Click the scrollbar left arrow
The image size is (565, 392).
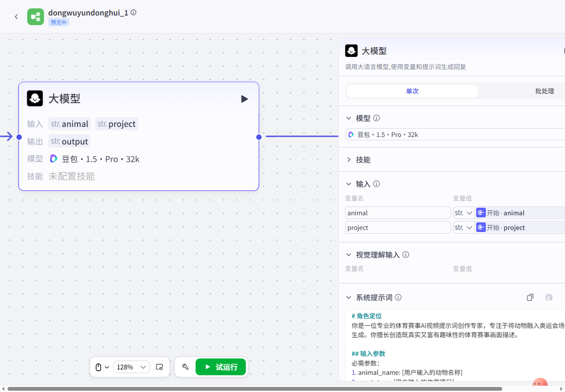click(3, 389)
